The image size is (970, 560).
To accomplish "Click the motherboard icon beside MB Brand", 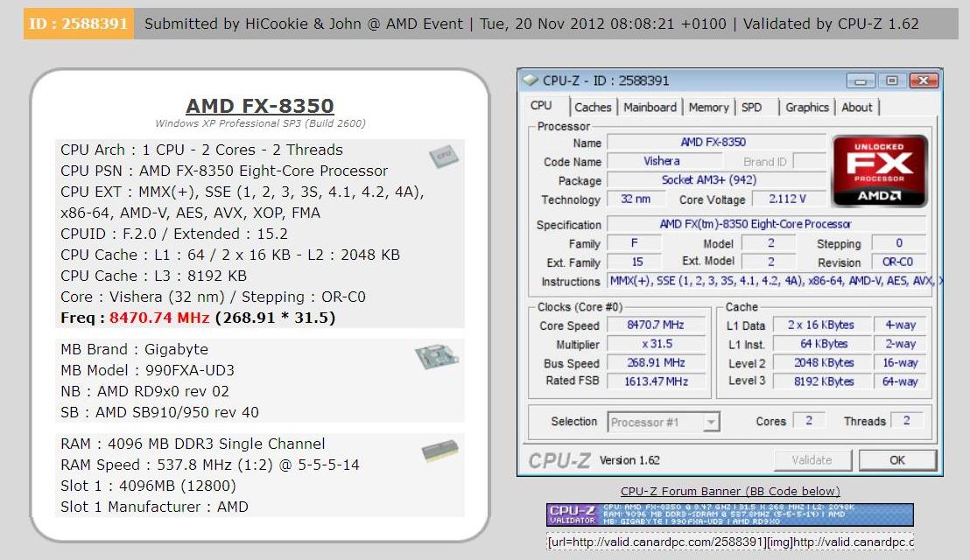I will [x=437, y=356].
